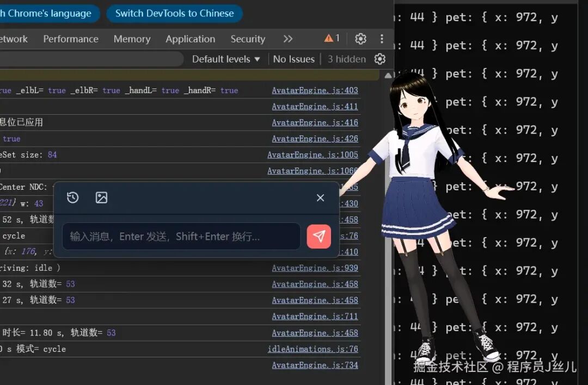
Task: Switch to the Application tab
Action: point(191,39)
